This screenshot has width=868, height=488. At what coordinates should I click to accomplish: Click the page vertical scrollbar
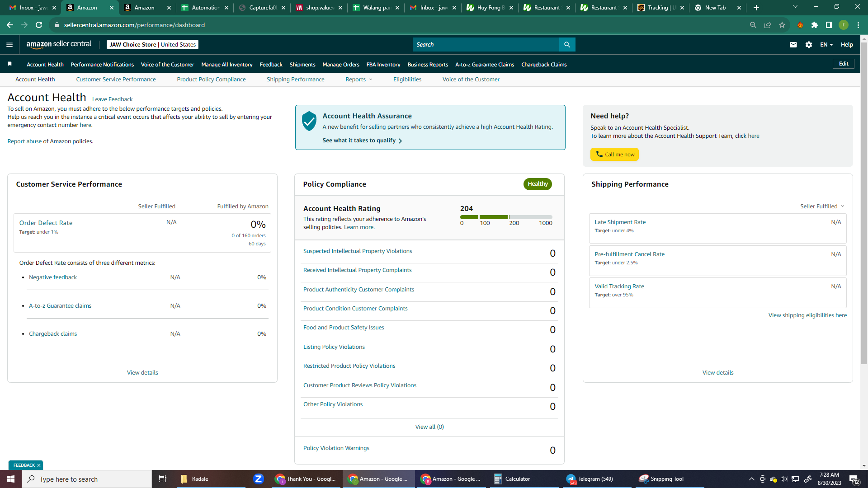coord(864,203)
